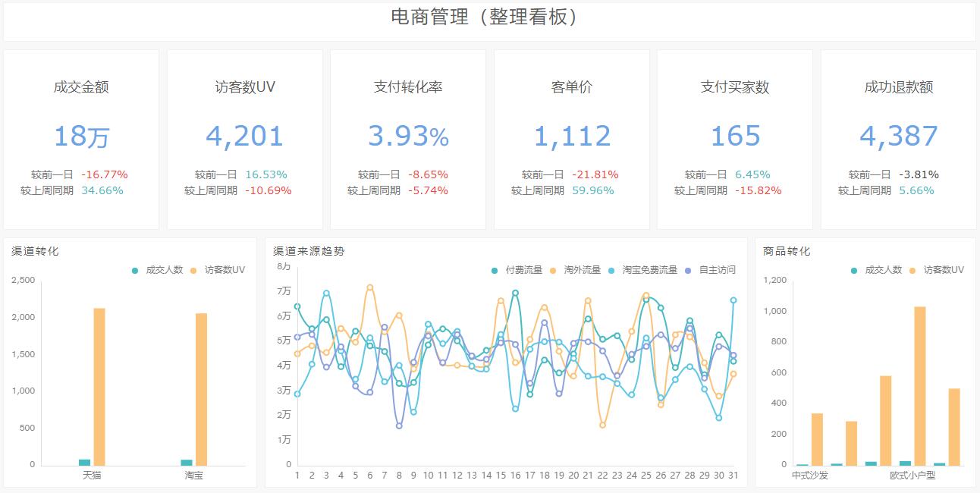980x493 pixels.
Task: Click the 自主访问 legend marker
Action: tap(689, 269)
